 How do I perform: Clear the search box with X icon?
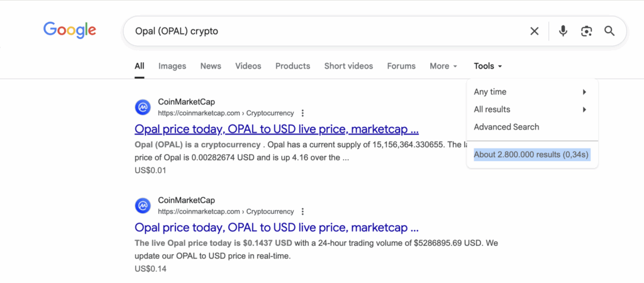[x=534, y=31]
